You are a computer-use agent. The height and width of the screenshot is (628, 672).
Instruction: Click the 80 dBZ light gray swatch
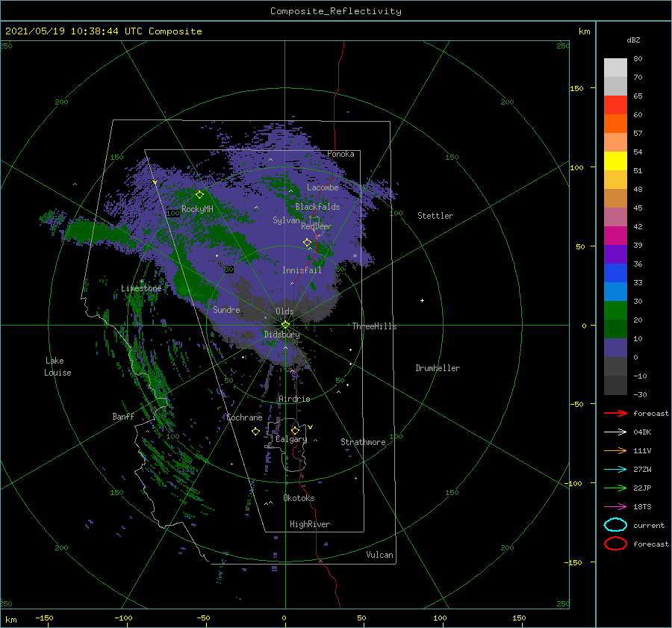(615, 67)
